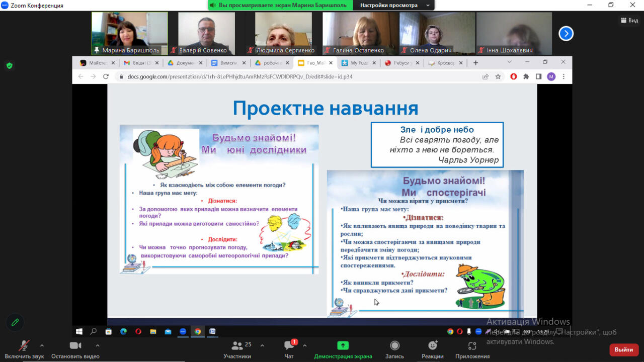Image resolution: width=644 pixels, height=362 pixels.
Task: Start recording with Запись
Action: point(395,349)
